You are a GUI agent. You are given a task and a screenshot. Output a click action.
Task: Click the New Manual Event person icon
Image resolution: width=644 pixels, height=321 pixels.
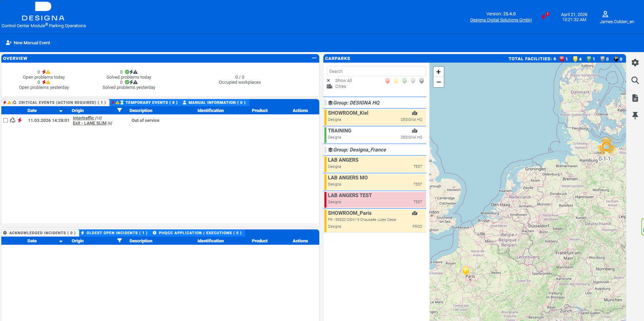9,43
